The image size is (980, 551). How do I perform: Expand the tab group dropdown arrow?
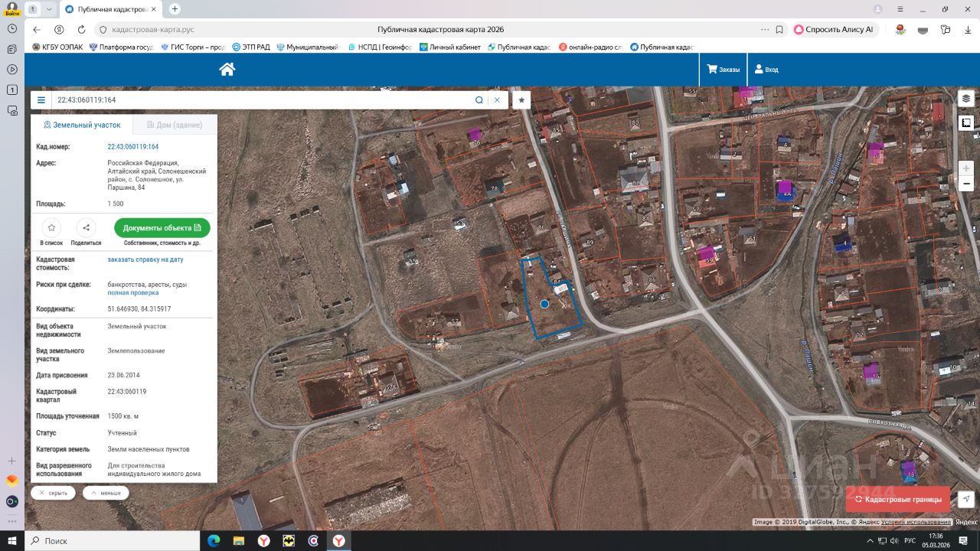click(49, 9)
